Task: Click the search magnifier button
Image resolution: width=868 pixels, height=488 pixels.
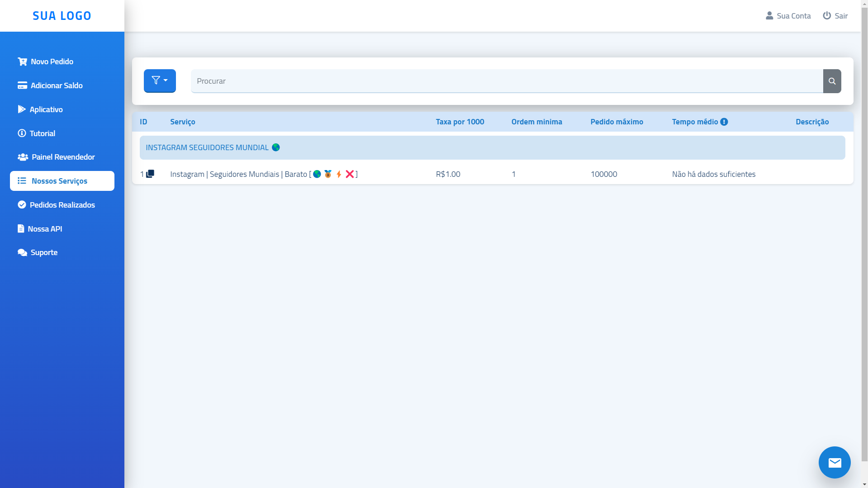Action: point(832,81)
